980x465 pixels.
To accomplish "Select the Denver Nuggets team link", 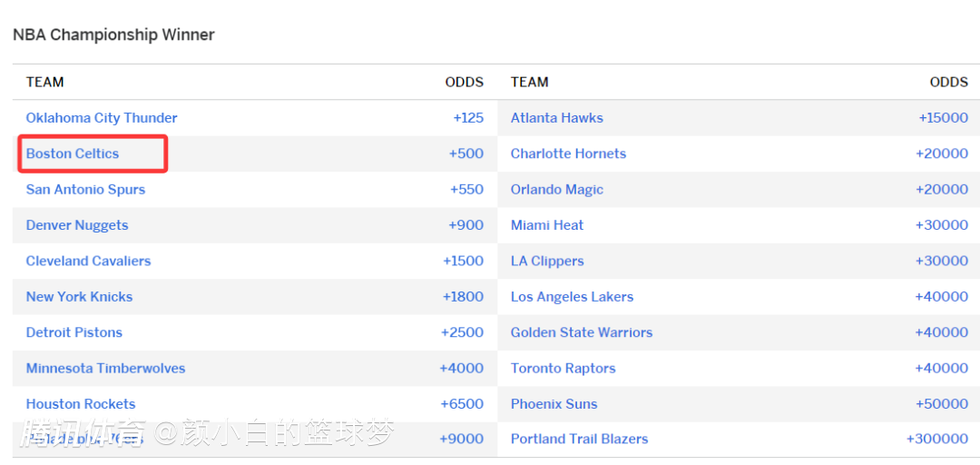I will coord(77,225).
